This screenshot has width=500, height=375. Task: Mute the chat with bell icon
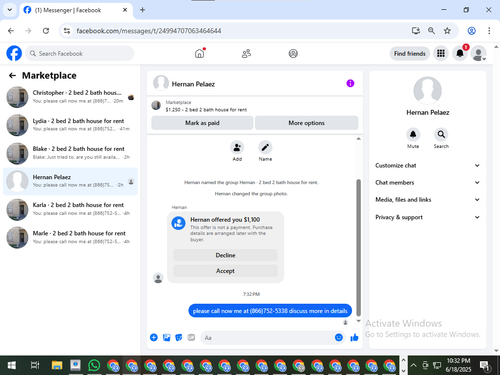tap(413, 134)
